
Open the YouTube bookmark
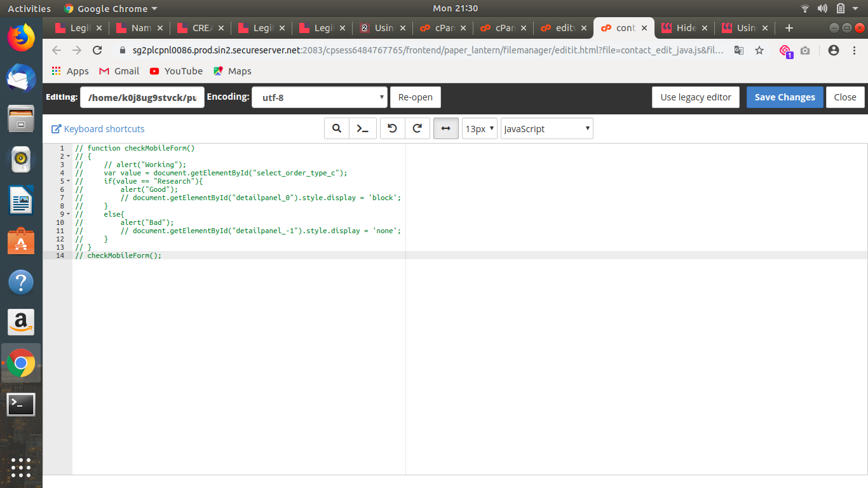click(176, 71)
